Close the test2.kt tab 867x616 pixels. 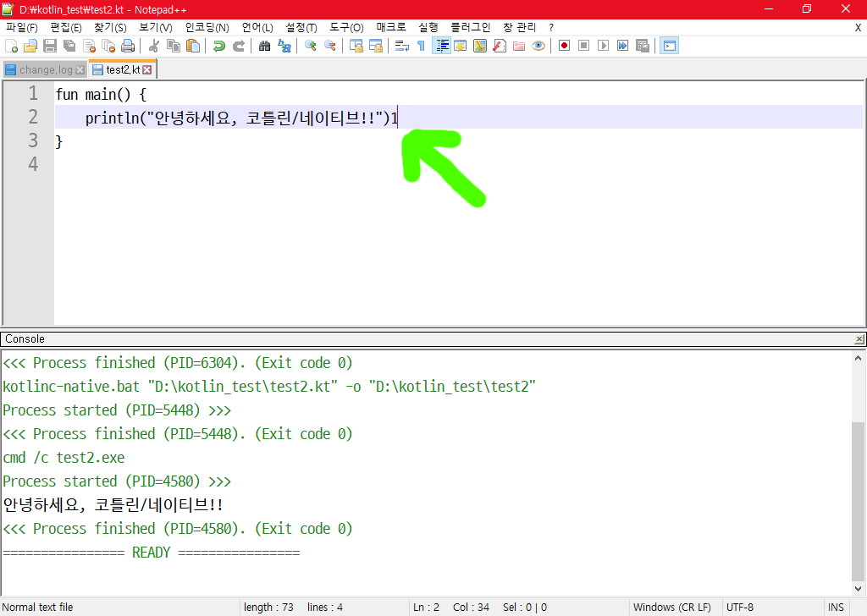pos(147,69)
